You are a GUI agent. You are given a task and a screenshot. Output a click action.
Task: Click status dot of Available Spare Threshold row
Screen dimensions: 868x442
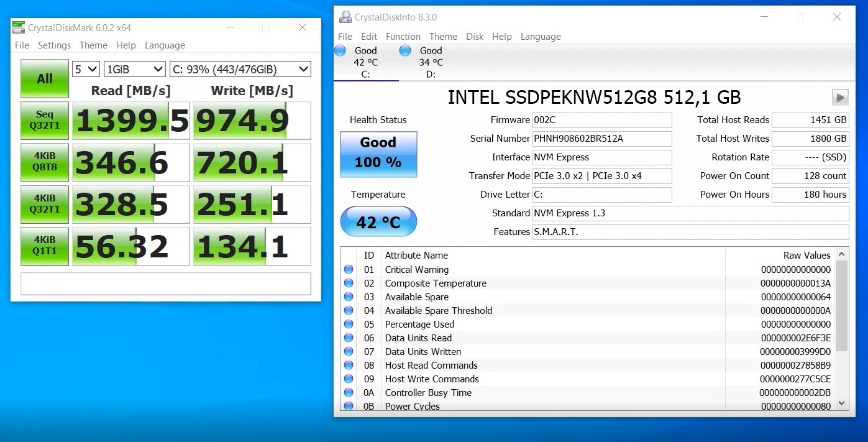point(349,310)
